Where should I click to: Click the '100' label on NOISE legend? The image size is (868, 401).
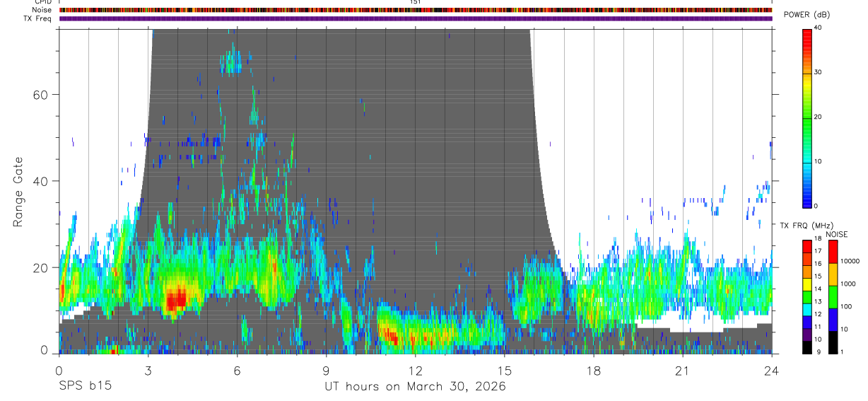tap(847, 306)
